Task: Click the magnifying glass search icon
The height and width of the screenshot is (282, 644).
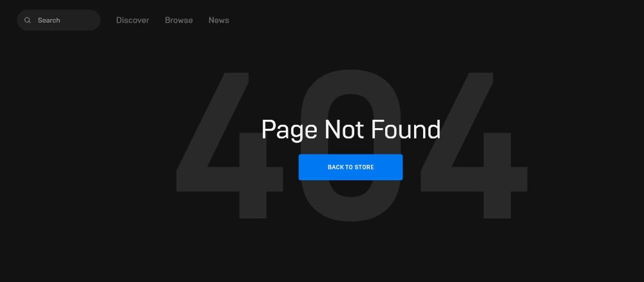Action: 28,20
